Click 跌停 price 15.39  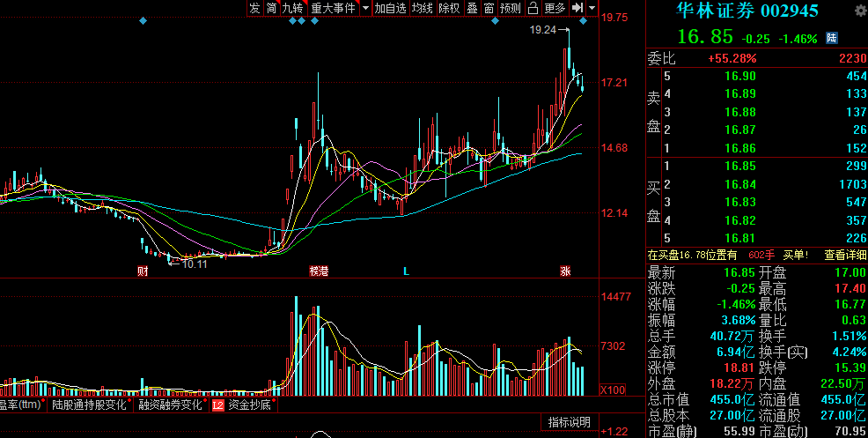tap(852, 368)
